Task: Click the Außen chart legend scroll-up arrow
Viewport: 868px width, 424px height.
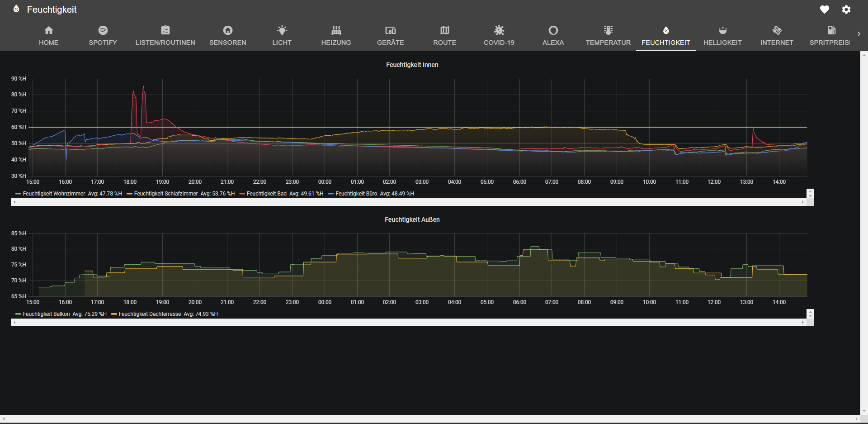Action: pos(810,312)
